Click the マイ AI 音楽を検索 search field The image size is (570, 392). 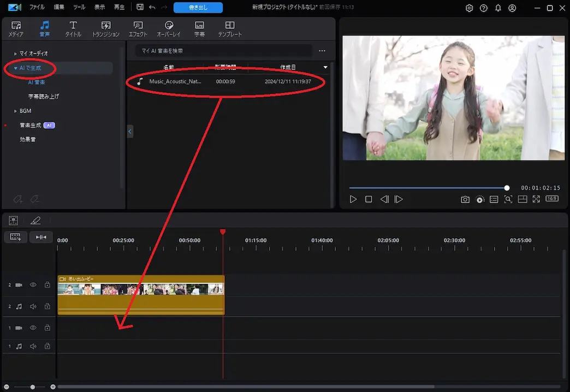224,51
